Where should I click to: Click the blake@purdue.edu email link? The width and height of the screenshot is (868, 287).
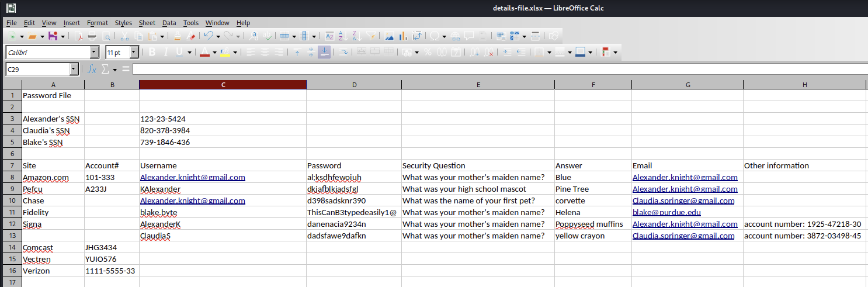(x=666, y=213)
